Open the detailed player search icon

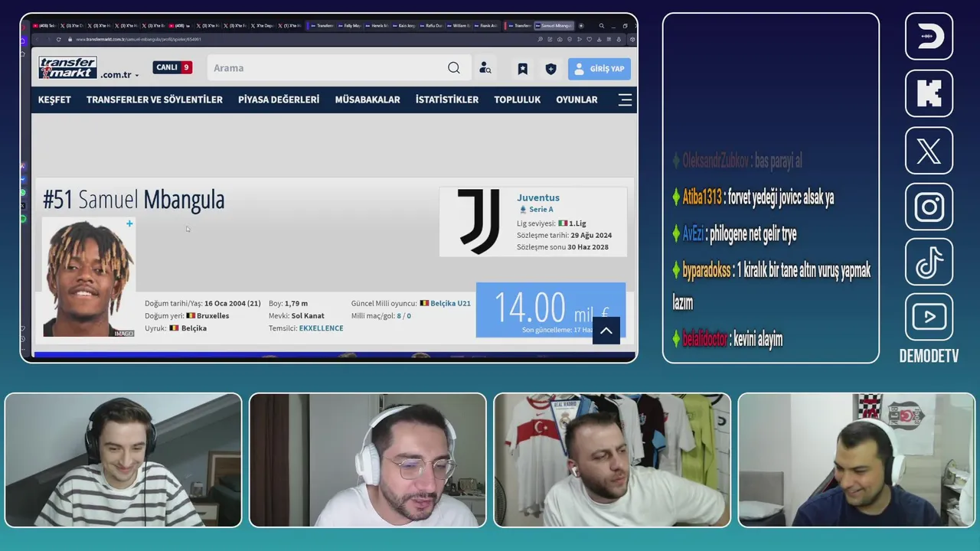click(485, 68)
